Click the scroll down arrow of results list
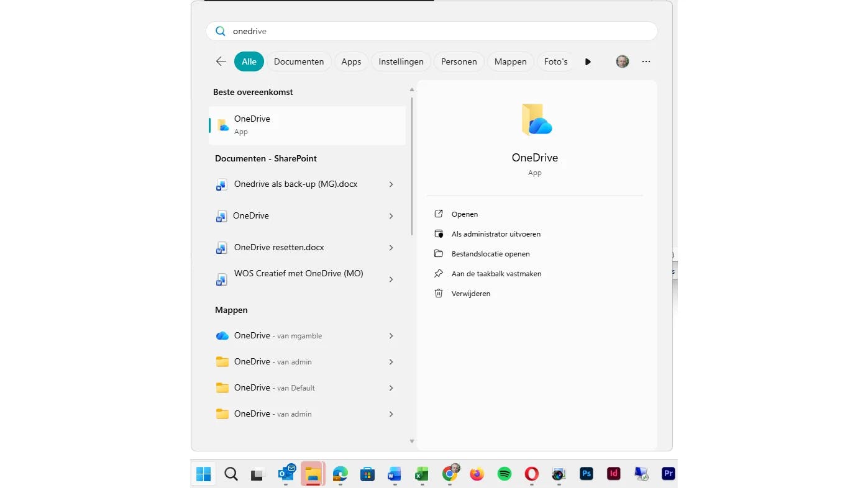 pos(412,441)
